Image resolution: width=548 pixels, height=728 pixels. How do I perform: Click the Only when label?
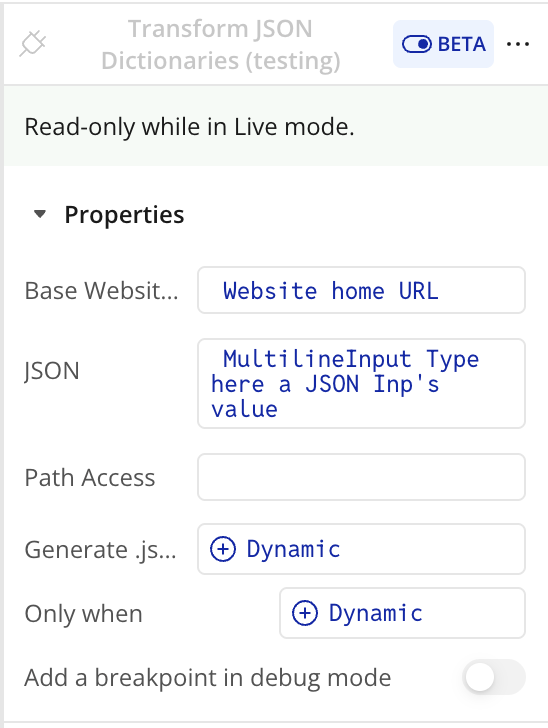point(83,613)
